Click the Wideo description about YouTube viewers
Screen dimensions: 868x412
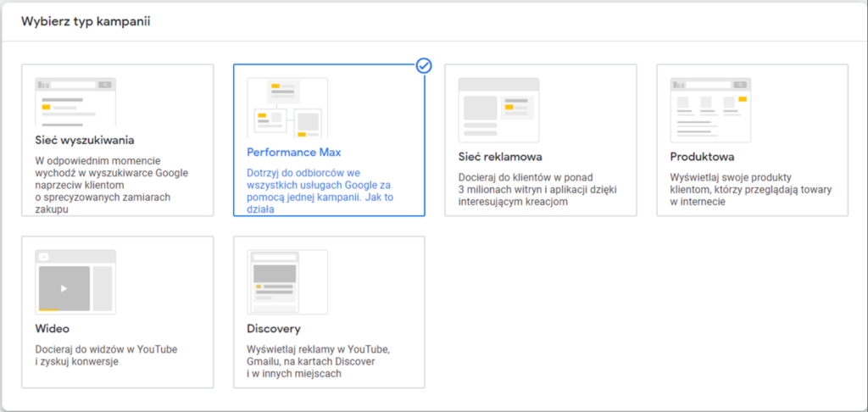click(x=106, y=355)
